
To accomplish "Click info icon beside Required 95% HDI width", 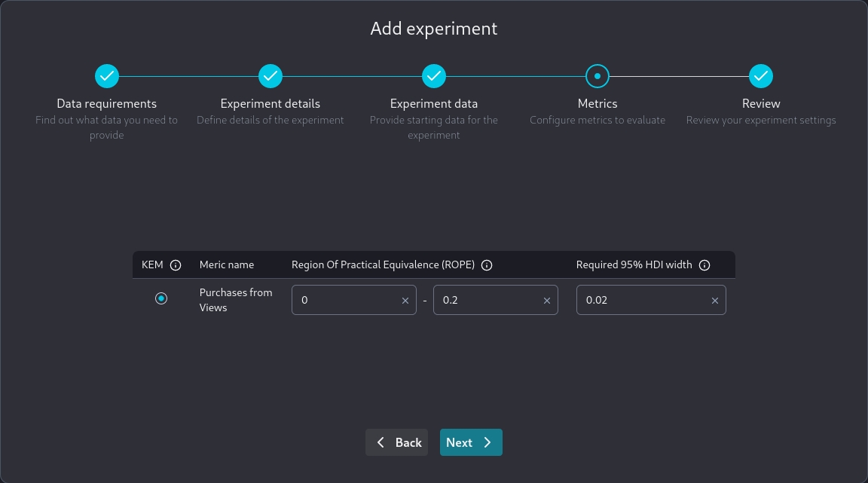I will 704,265.
